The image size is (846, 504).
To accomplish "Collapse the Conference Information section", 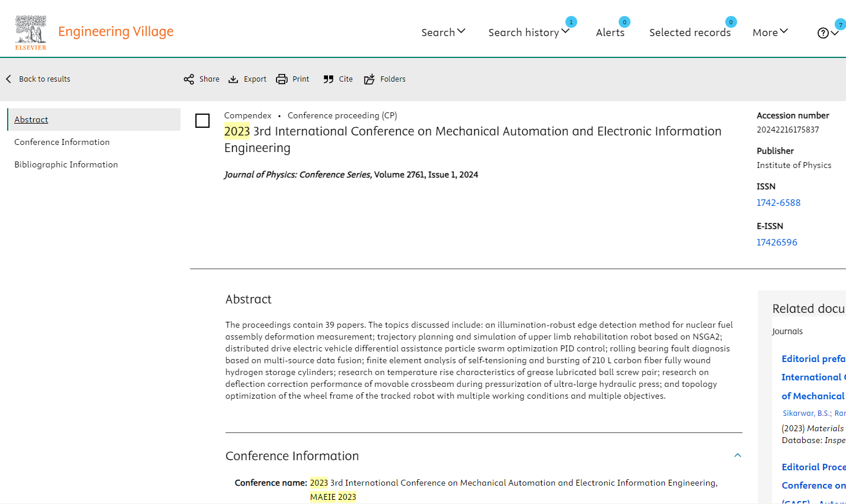I will pos(738,455).
